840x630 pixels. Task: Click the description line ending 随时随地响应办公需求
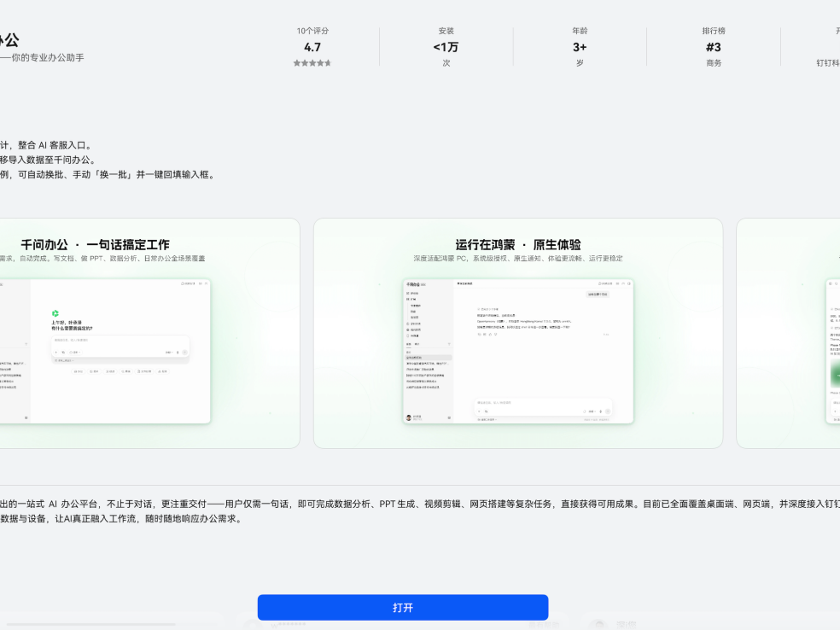point(121,518)
